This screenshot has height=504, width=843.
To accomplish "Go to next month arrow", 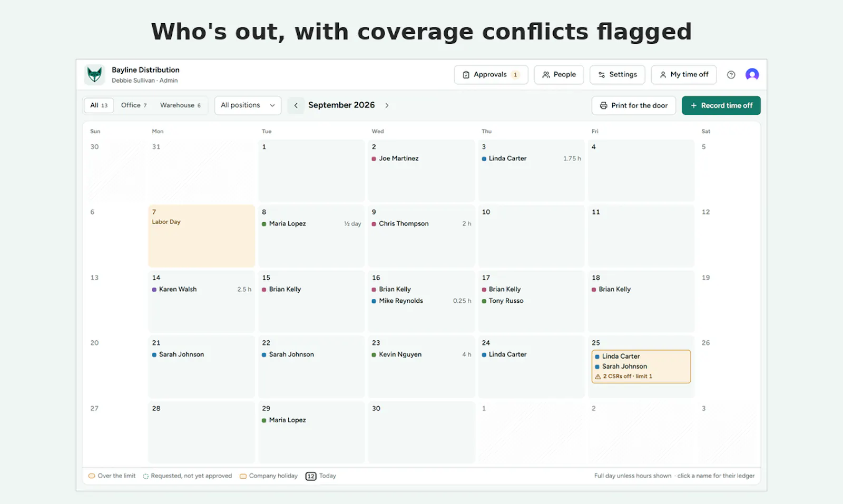I will pyautogui.click(x=387, y=105).
